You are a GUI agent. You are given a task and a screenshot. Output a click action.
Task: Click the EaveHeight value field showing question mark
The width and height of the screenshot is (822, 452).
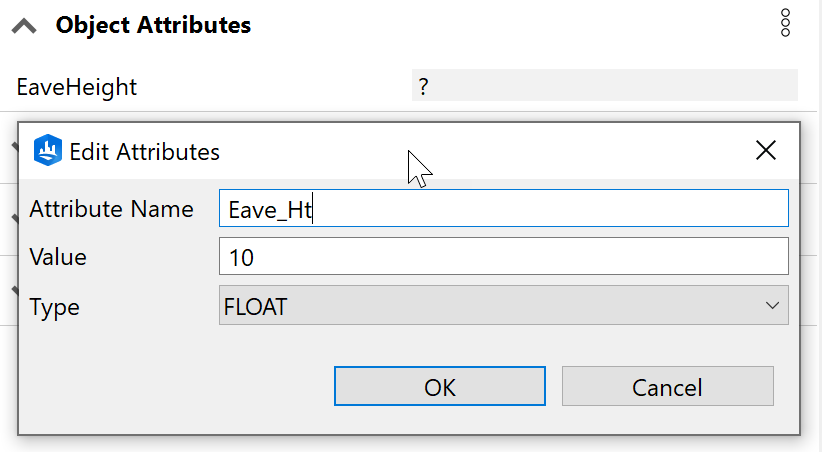pyautogui.click(x=604, y=87)
